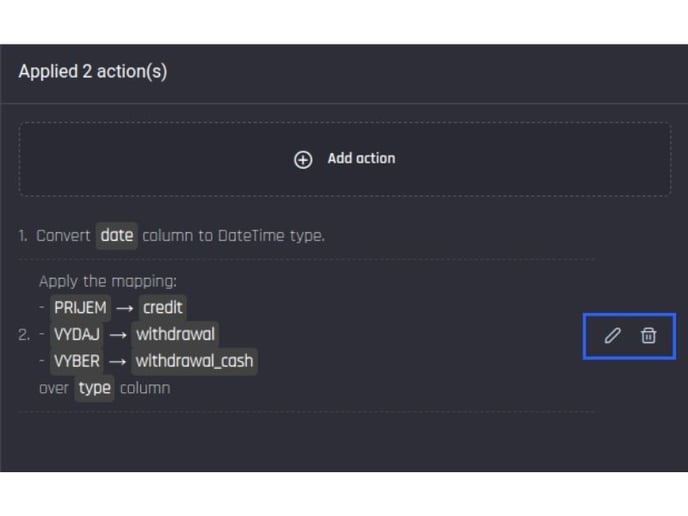Click the 'VYDAJ' mapping key
Image resolution: width=688 pixels, height=516 pixels.
pyautogui.click(x=77, y=334)
